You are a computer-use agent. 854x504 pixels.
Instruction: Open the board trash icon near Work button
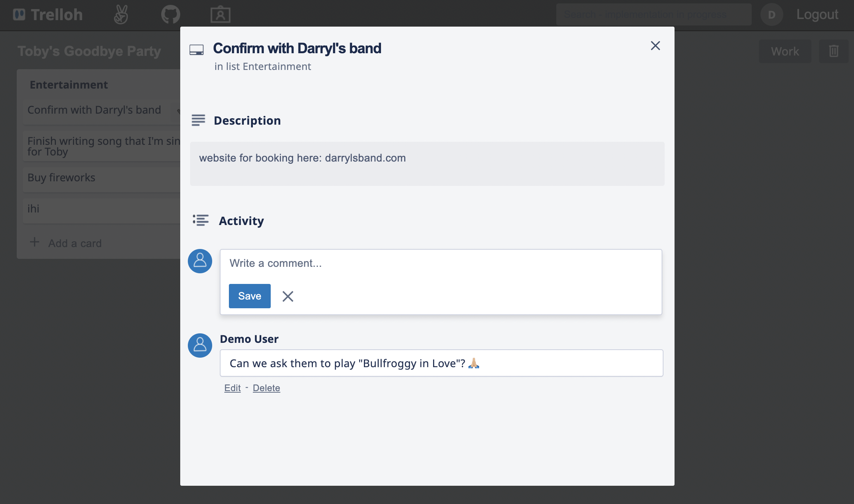834,51
